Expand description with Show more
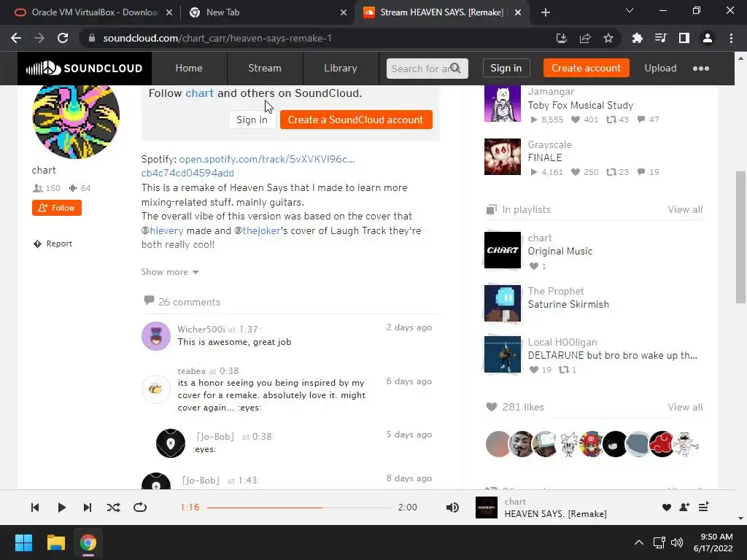This screenshot has height=560, width=747. (x=169, y=272)
